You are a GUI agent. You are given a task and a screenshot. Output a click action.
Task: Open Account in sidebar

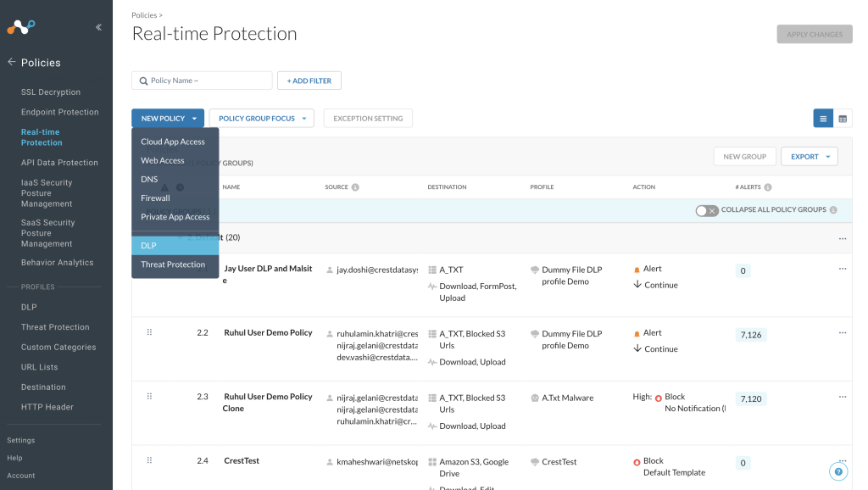pyautogui.click(x=21, y=476)
